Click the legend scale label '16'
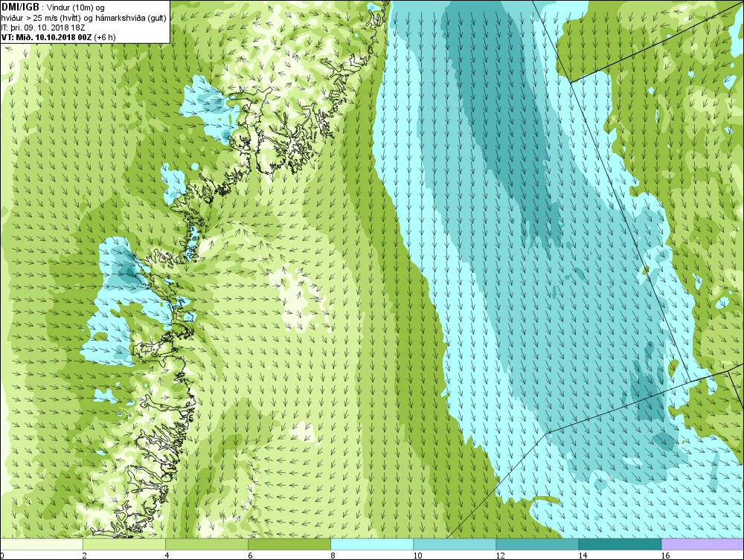Screen dimensions: 744x560 (665, 556)
